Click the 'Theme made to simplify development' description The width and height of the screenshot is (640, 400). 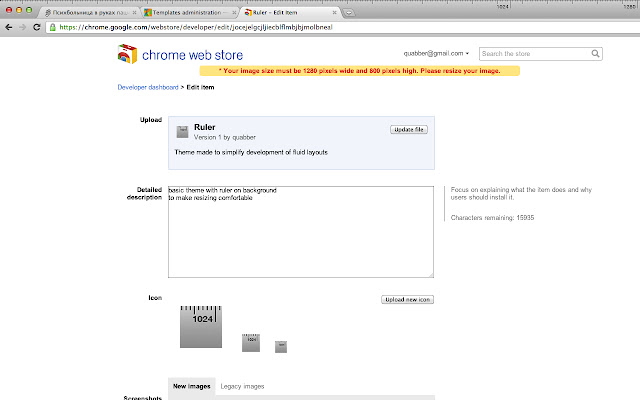251,152
